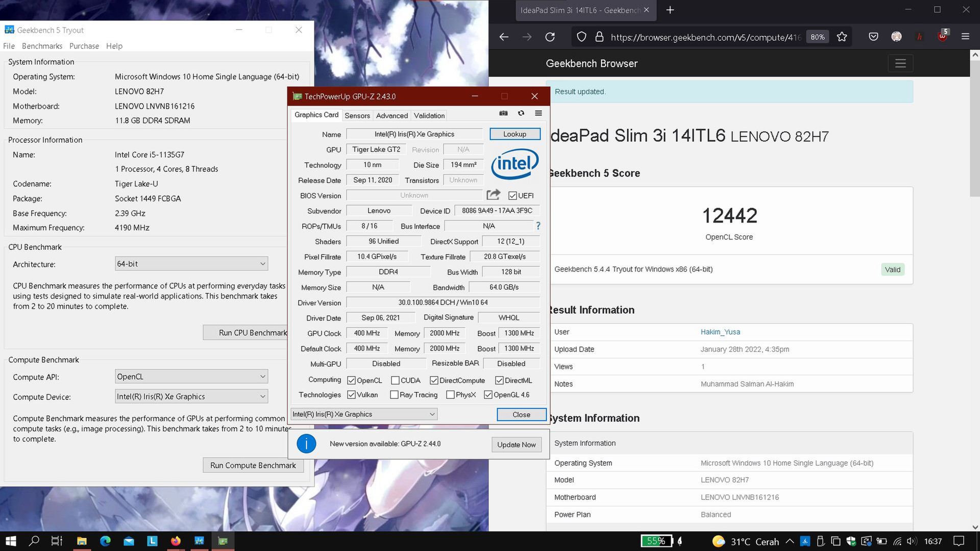Click the Firefox account avatar icon

click(896, 37)
